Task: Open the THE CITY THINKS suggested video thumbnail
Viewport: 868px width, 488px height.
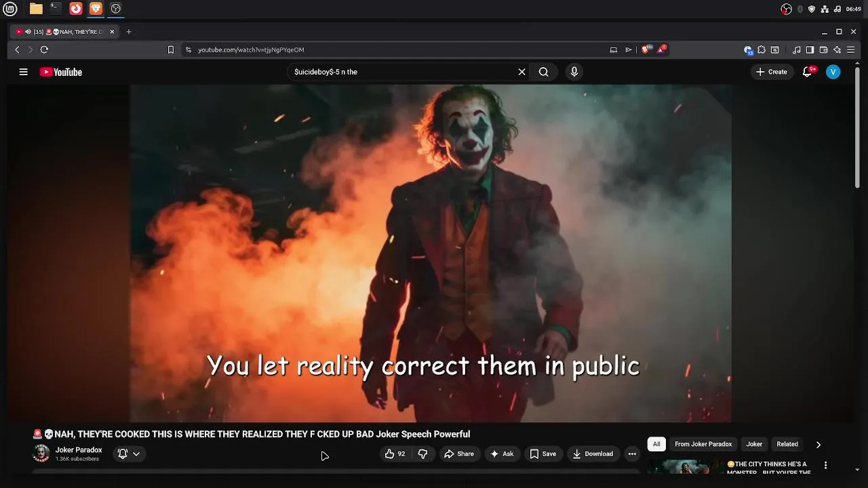Action: pos(684,467)
